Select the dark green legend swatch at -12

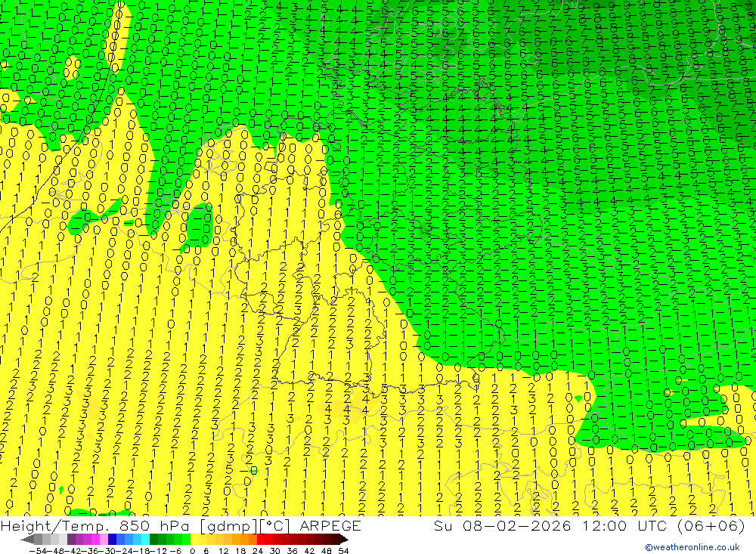[153, 539]
